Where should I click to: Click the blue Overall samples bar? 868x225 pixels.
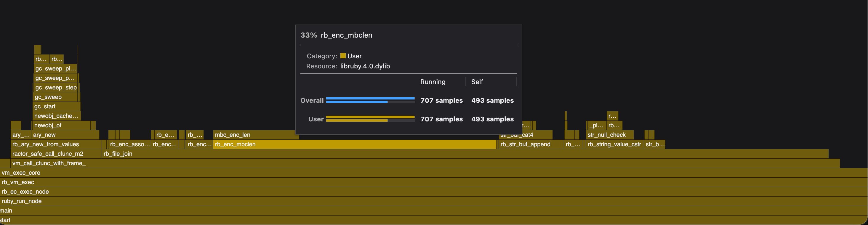370,100
